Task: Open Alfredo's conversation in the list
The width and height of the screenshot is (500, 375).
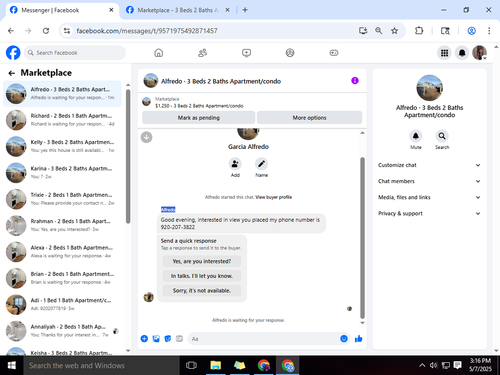Action: (62, 93)
